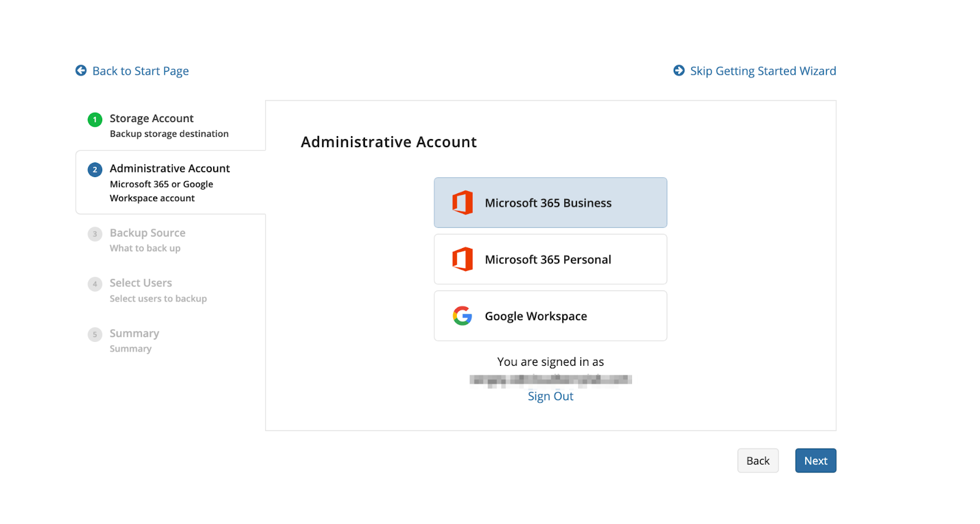This screenshot has width=980, height=524.
Task: Click the Back button
Action: click(758, 461)
